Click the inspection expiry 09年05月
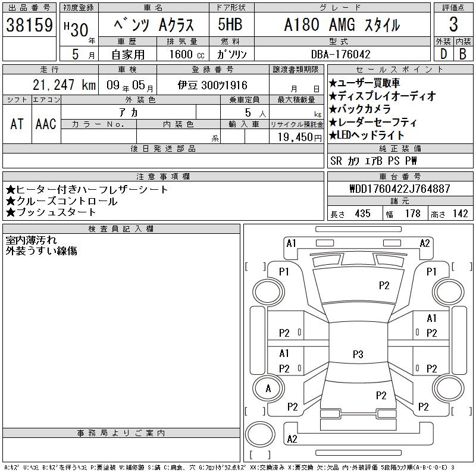This screenshot has width=476, height=476. [130, 85]
